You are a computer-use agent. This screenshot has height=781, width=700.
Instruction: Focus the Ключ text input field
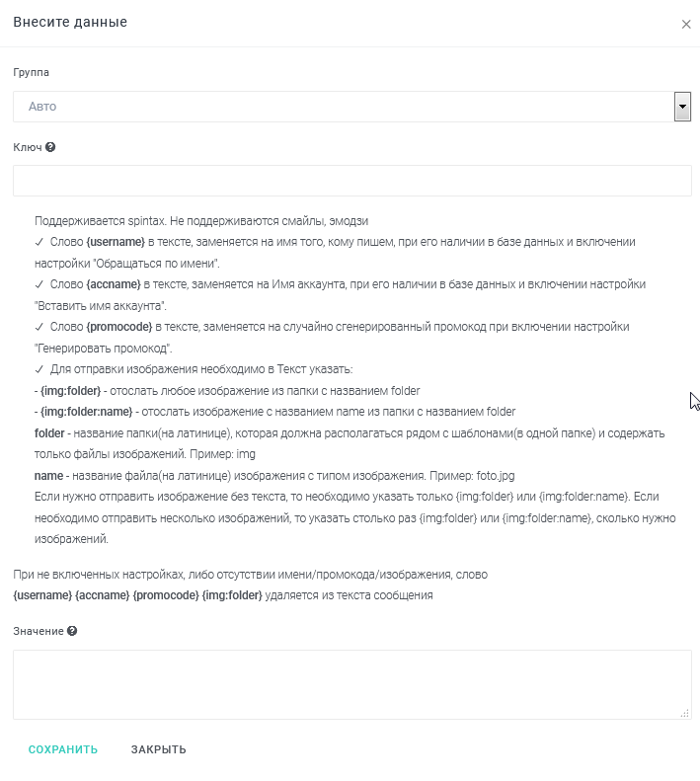pos(351,181)
